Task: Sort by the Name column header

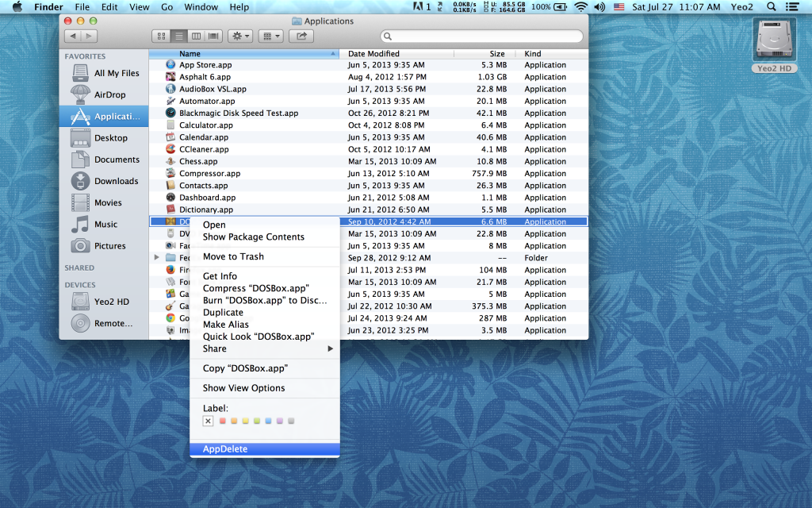Action: (x=244, y=53)
